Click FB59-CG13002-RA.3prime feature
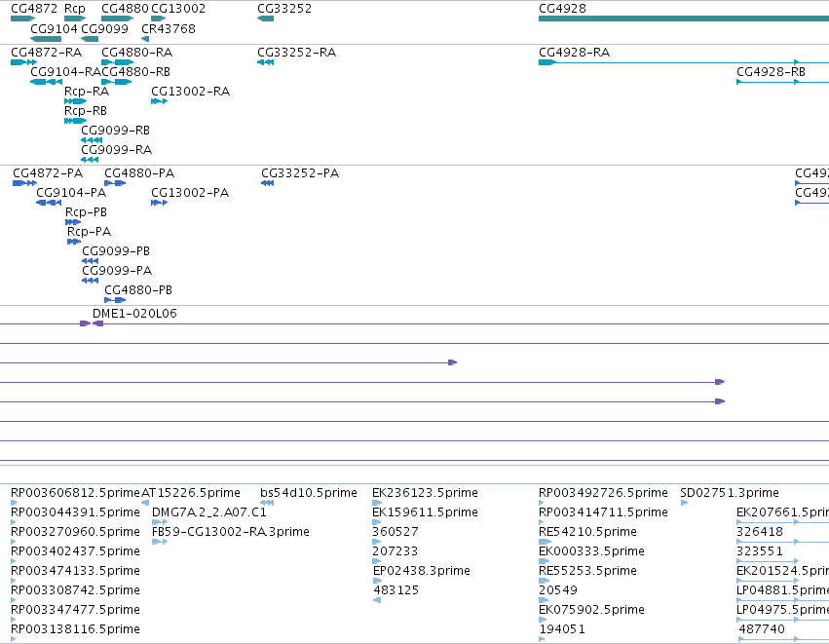This screenshot has height=644, width=829. [x=231, y=532]
